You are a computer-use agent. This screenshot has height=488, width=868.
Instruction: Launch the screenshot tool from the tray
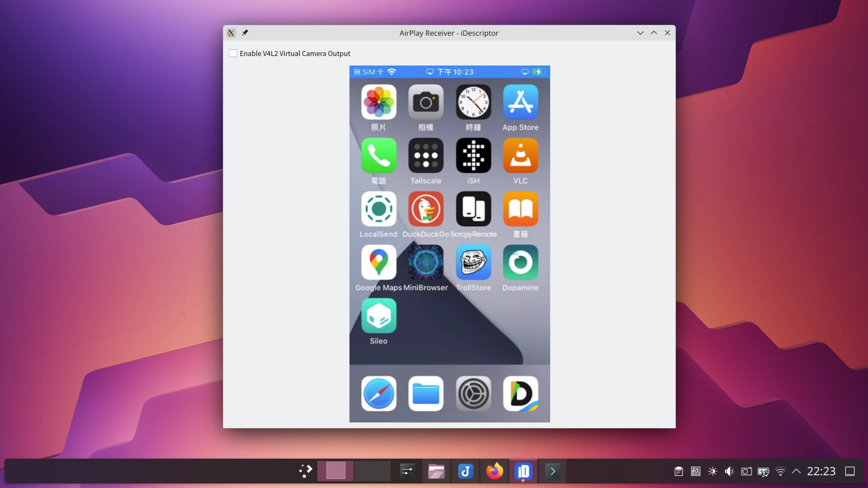[x=746, y=471]
